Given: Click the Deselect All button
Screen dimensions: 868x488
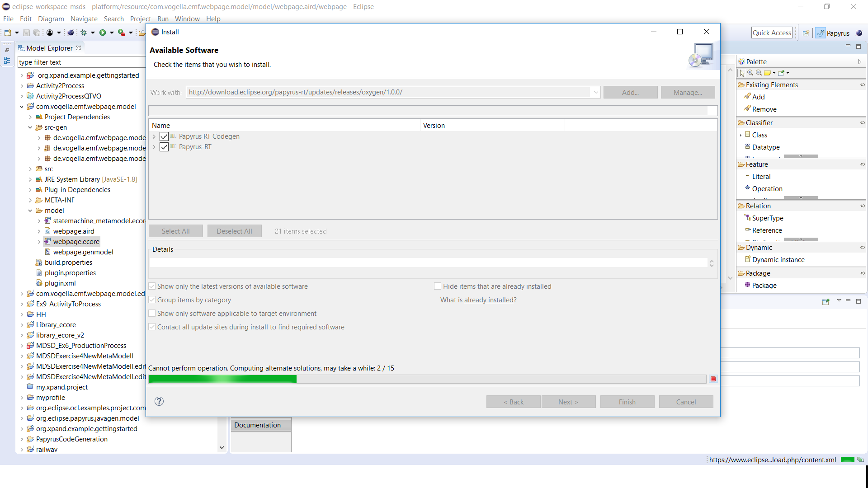Looking at the screenshot, I should click(x=234, y=231).
